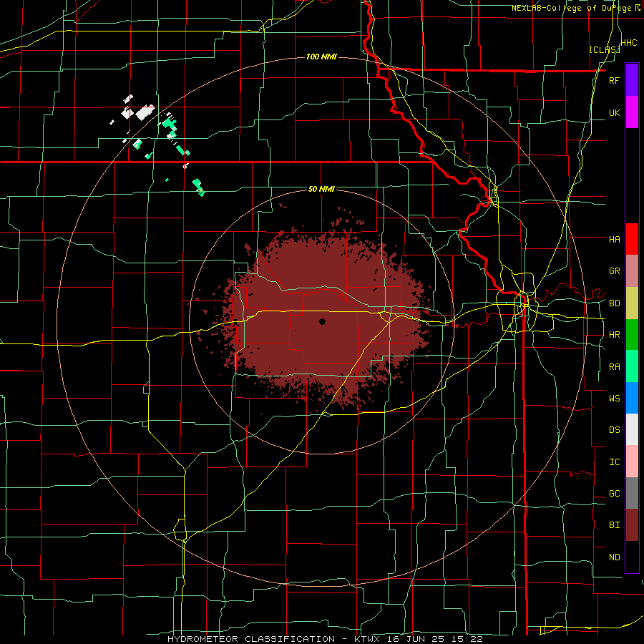Click the ND legend label
Image resolution: width=644 pixels, height=644 pixels.
pos(614,557)
